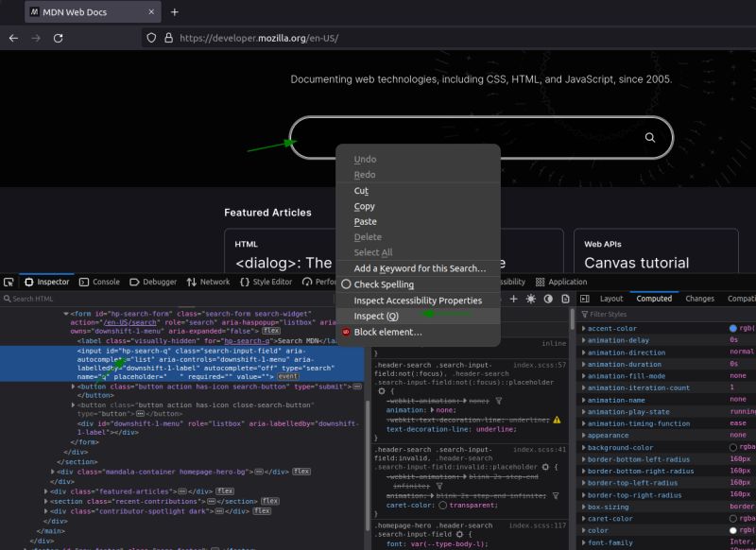This screenshot has height=550, width=756.
Task: Toggle light color scheme simulation (sun icon)
Action: click(x=531, y=299)
